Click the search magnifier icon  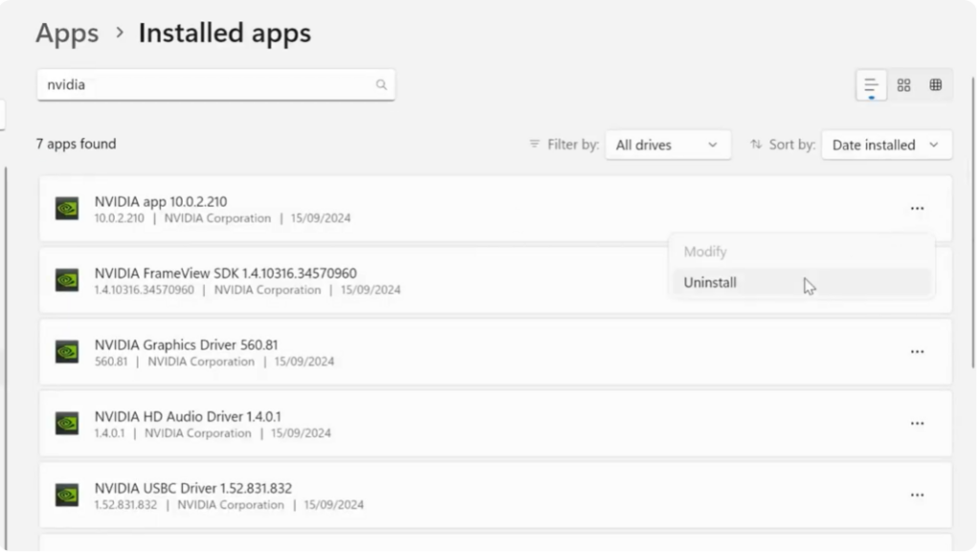coord(381,85)
